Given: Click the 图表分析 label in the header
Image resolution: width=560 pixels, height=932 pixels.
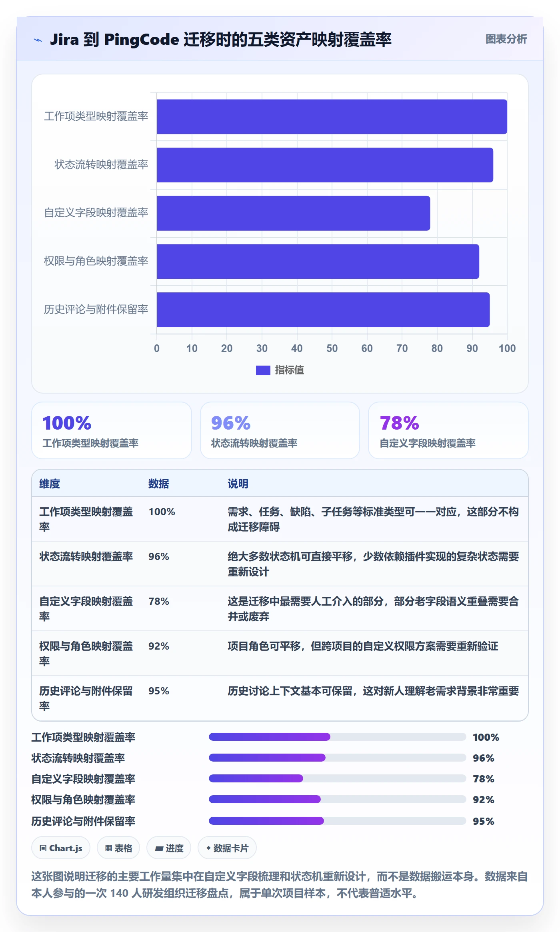Looking at the screenshot, I should pos(506,39).
